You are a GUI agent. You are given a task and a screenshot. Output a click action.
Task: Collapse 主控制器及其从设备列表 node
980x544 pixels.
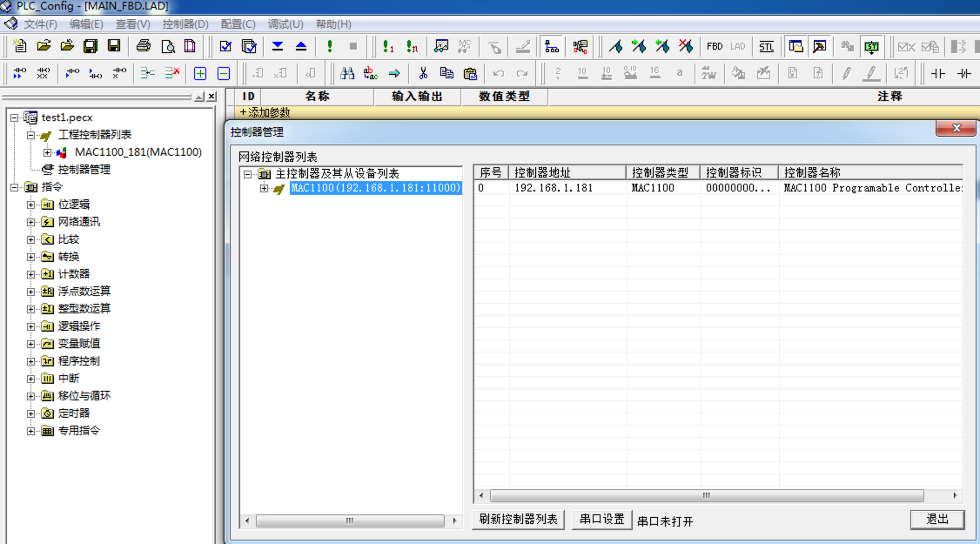[248, 174]
